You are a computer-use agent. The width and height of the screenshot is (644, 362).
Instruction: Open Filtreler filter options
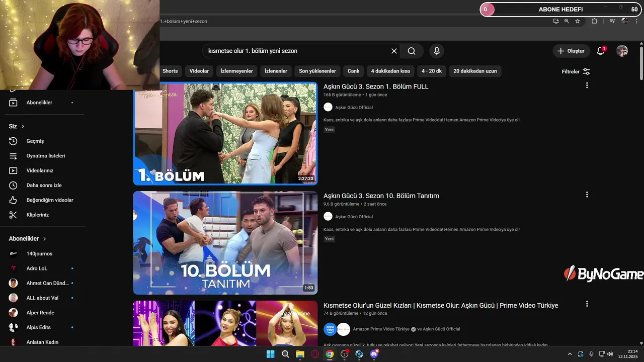[576, 71]
